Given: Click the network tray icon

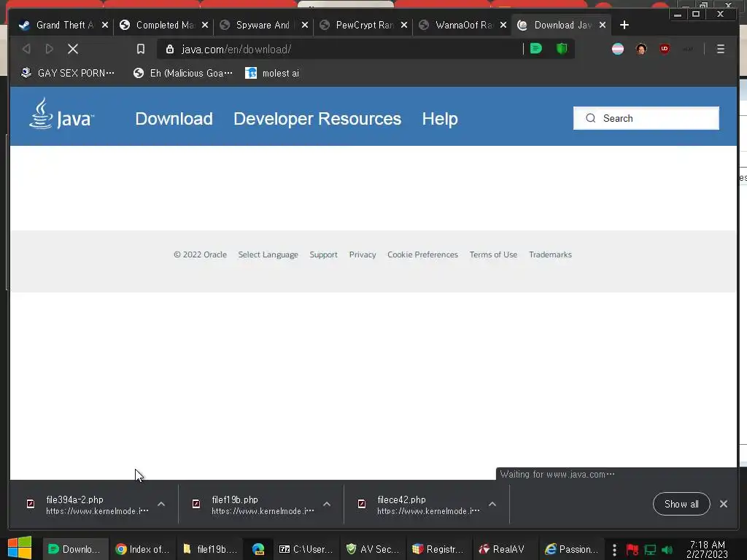Looking at the screenshot, I should pyautogui.click(x=650, y=550).
